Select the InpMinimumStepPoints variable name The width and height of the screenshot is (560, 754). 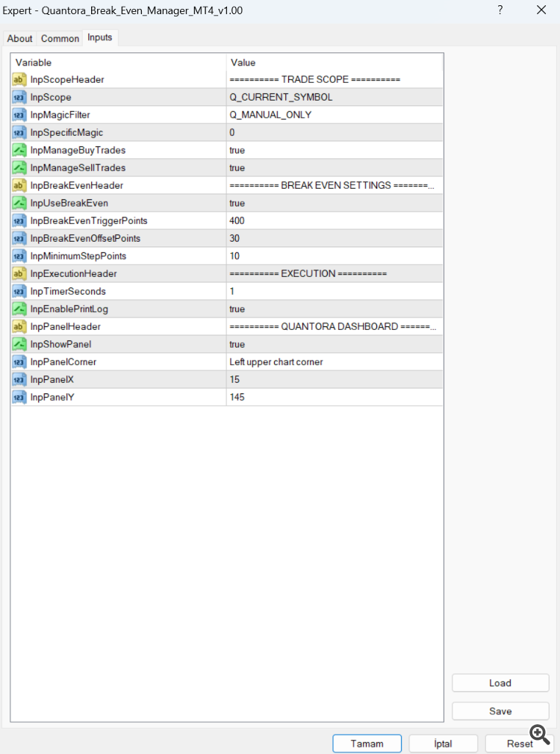78,256
